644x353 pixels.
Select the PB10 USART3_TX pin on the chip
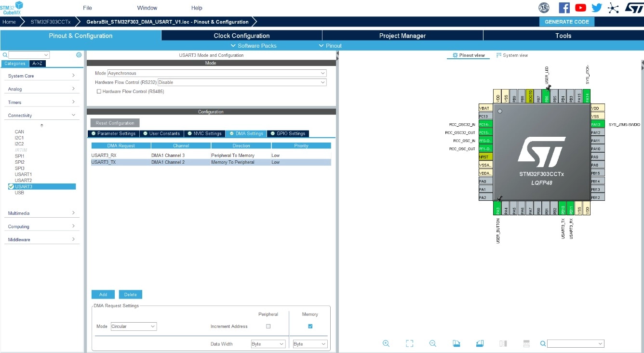pos(563,208)
